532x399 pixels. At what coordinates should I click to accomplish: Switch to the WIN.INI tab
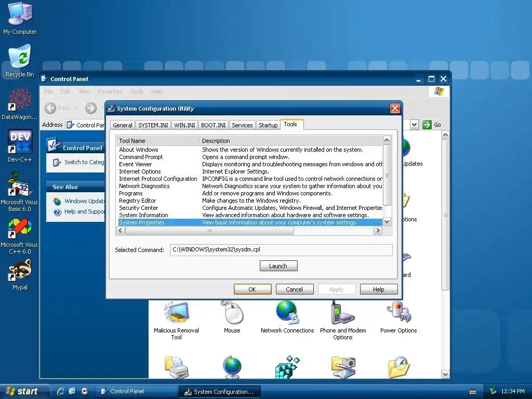[184, 125]
